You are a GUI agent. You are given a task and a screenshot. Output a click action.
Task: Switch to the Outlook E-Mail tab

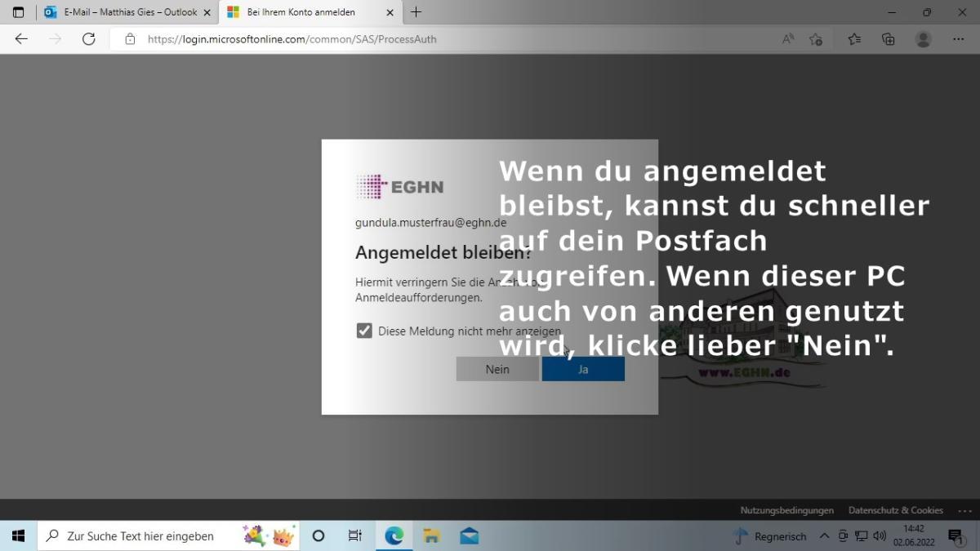coord(122,12)
